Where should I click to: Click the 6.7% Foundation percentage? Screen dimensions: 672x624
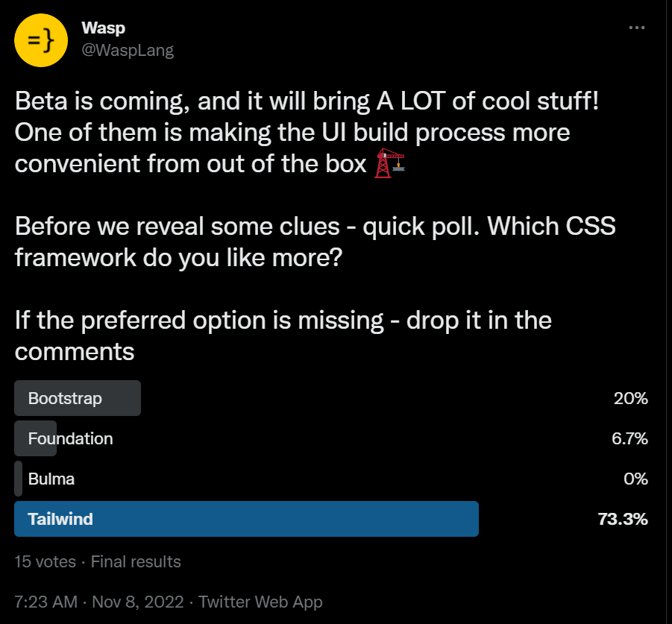(629, 438)
